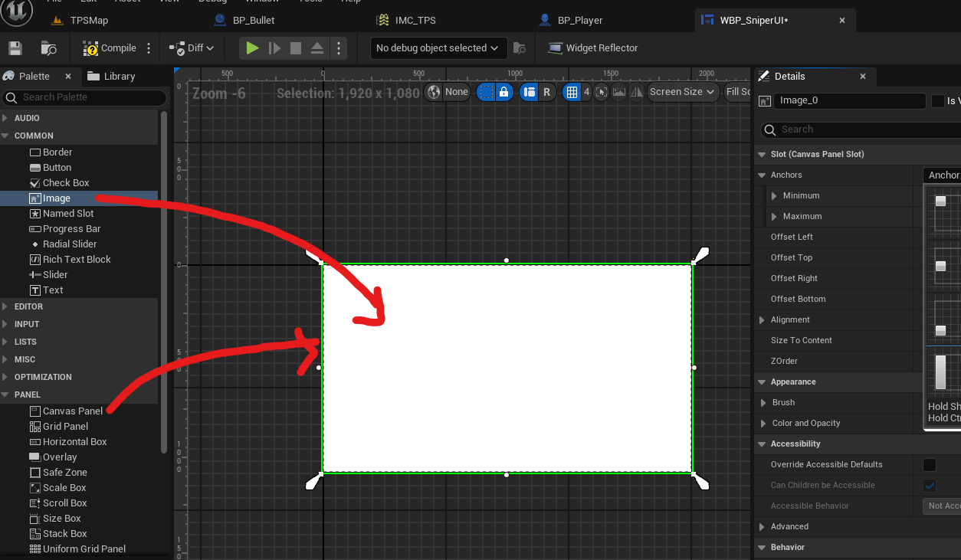Browse to asset in Content Browser
The image size is (961, 560).
(x=48, y=48)
